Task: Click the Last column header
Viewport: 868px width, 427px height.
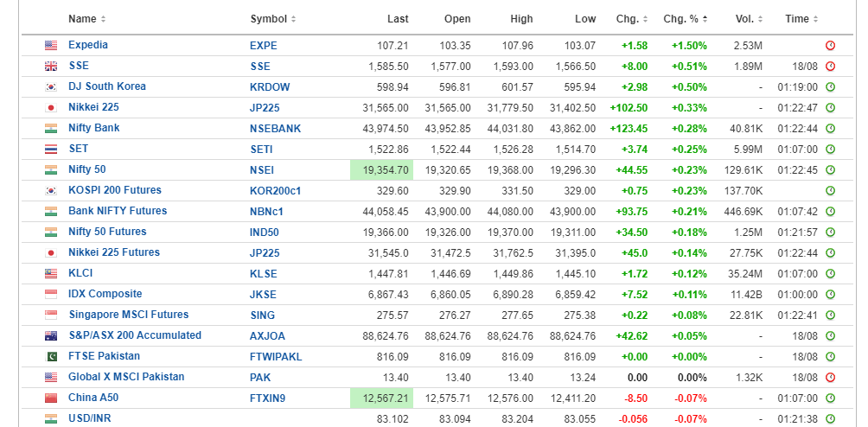Action: coord(398,19)
